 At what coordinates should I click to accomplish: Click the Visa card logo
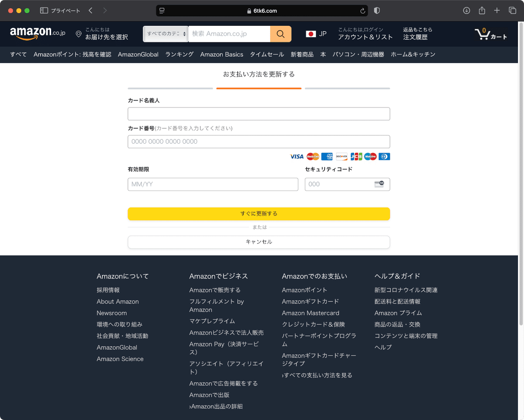(296, 156)
